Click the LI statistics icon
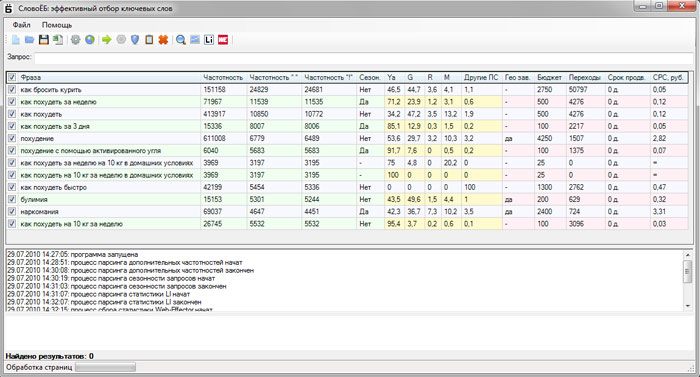The height and width of the screenshot is (377, 700). [209, 40]
